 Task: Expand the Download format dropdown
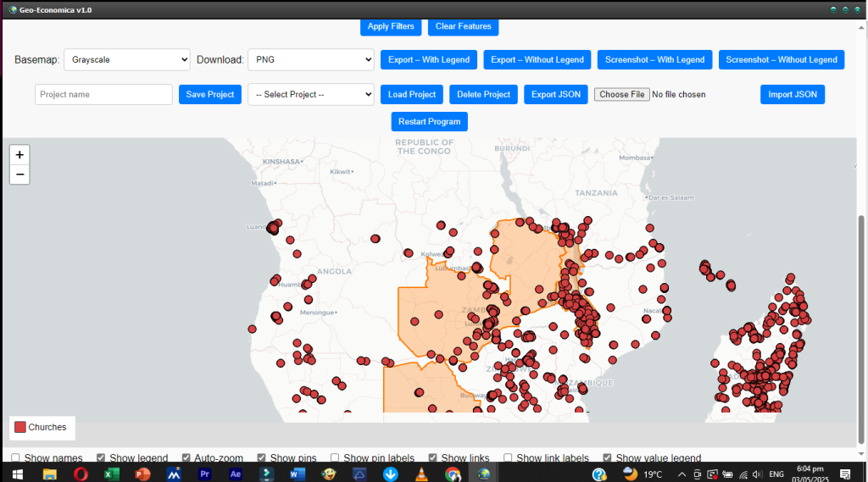pos(311,60)
